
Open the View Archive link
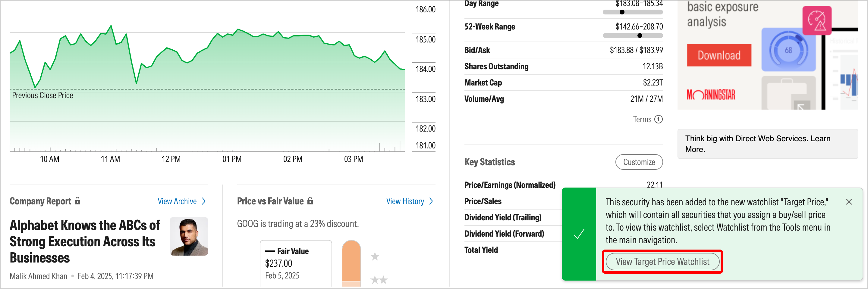tap(177, 201)
